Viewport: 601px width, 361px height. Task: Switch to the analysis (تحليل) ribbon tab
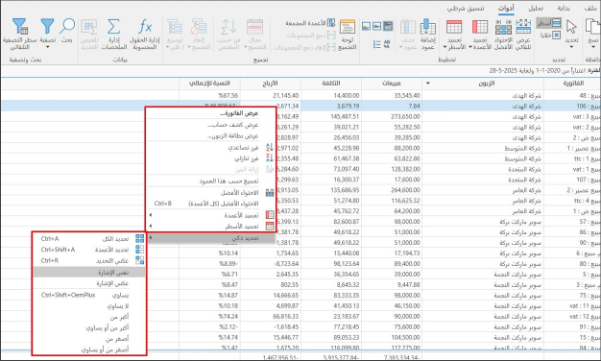(535, 8)
